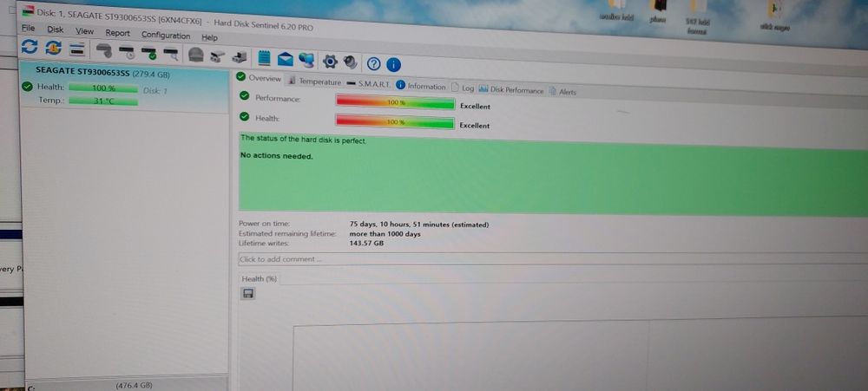Click the '143.57 GB' lifetime writes value
The width and height of the screenshot is (868, 391).
tap(366, 243)
